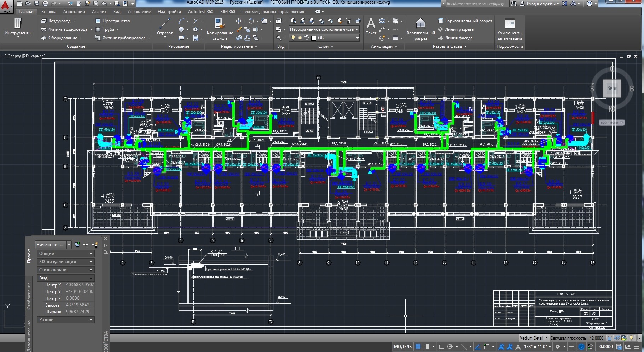Toggle the layer light bulb on/off icon
Image resolution: width=644 pixels, height=352 pixels.
coord(293,38)
